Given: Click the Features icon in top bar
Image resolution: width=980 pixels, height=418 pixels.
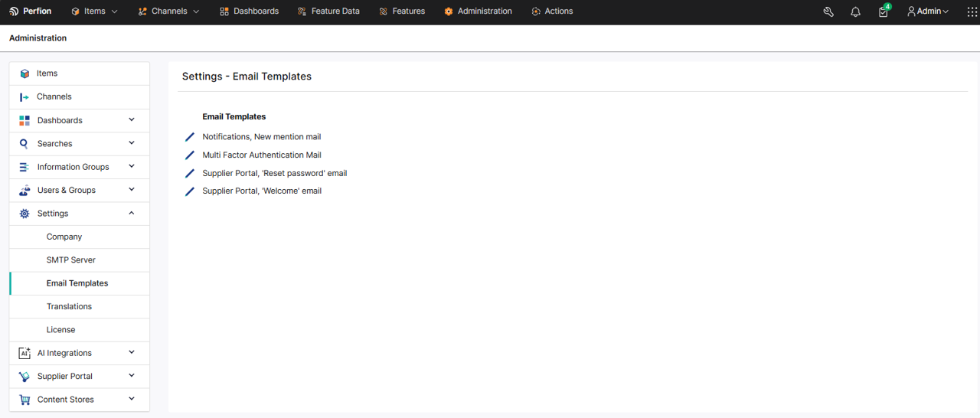Looking at the screenshot, I should coord(384,11).
